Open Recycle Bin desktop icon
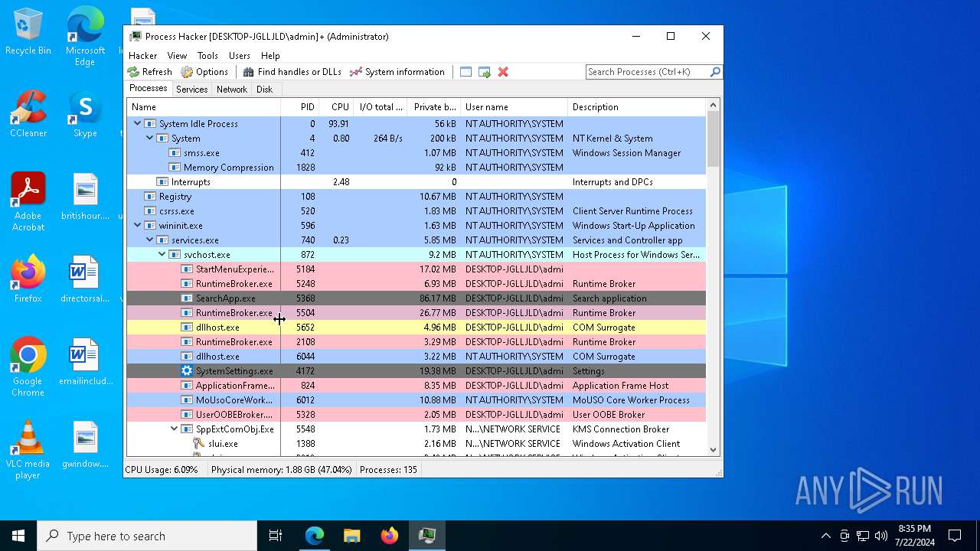The width and height of the screenshot is (980, 551). click(x=28, y=32)
